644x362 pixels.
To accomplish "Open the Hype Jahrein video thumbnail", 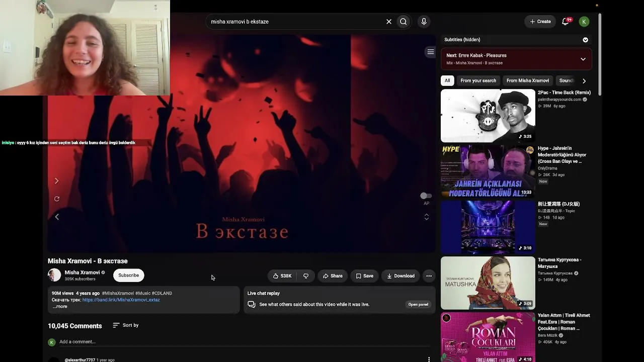I will pos(488,172).
